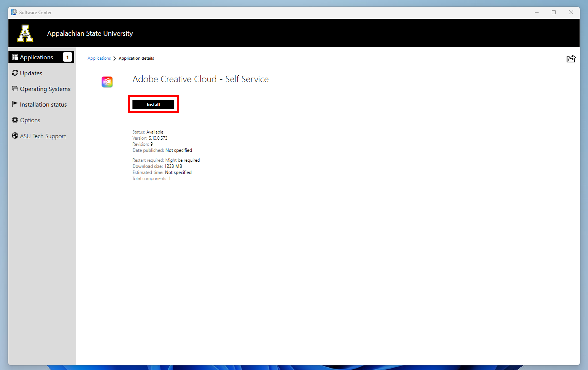588x370 pixels.
Task: Click the download size 1233 MB
Action: [173, 166]
